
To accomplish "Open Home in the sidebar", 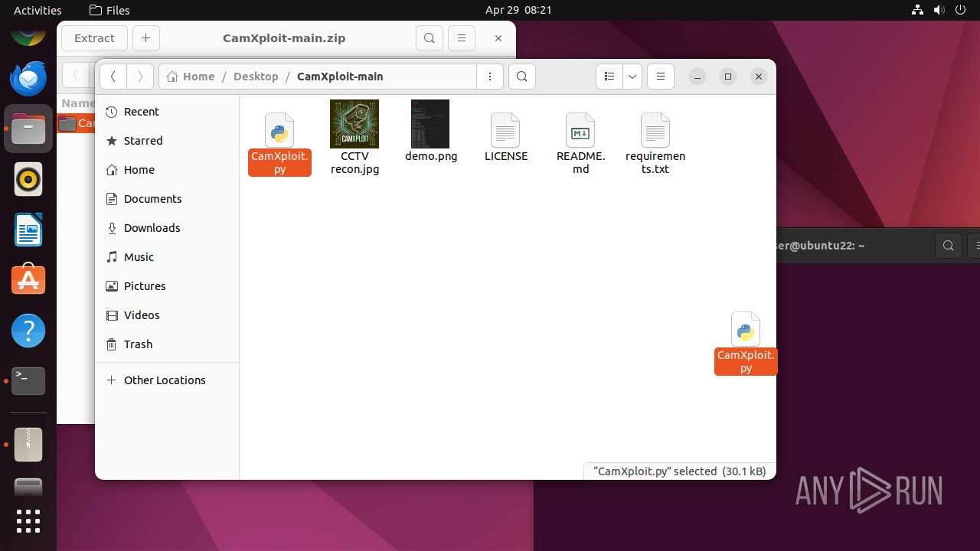I will tap(167, 170).
